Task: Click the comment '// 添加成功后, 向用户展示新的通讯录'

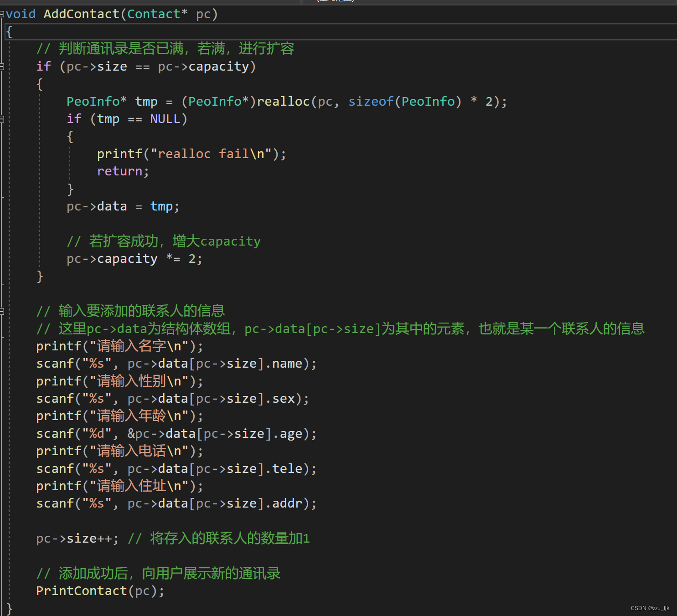Action: coord(158,574)
